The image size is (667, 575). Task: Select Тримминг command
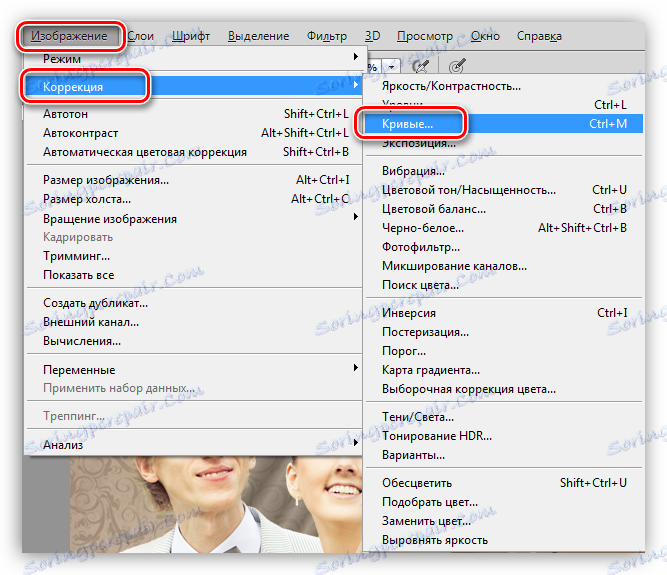[193, 256]
